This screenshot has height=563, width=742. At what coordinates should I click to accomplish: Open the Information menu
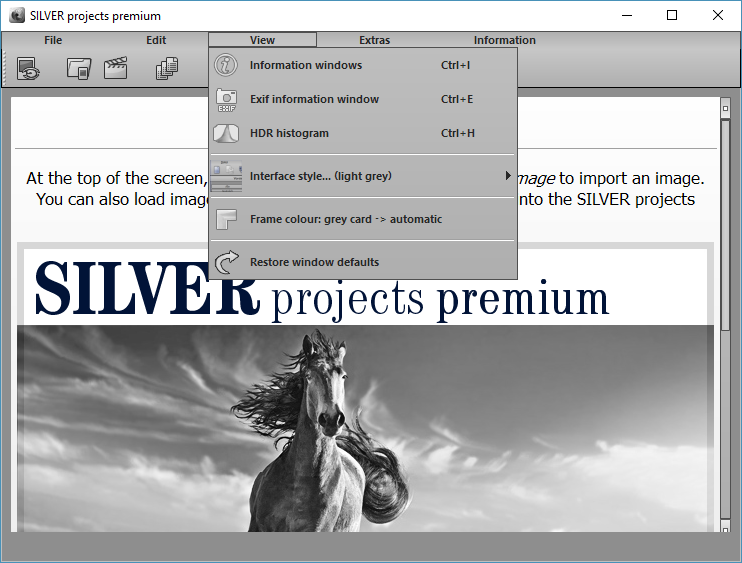point(504,40)
